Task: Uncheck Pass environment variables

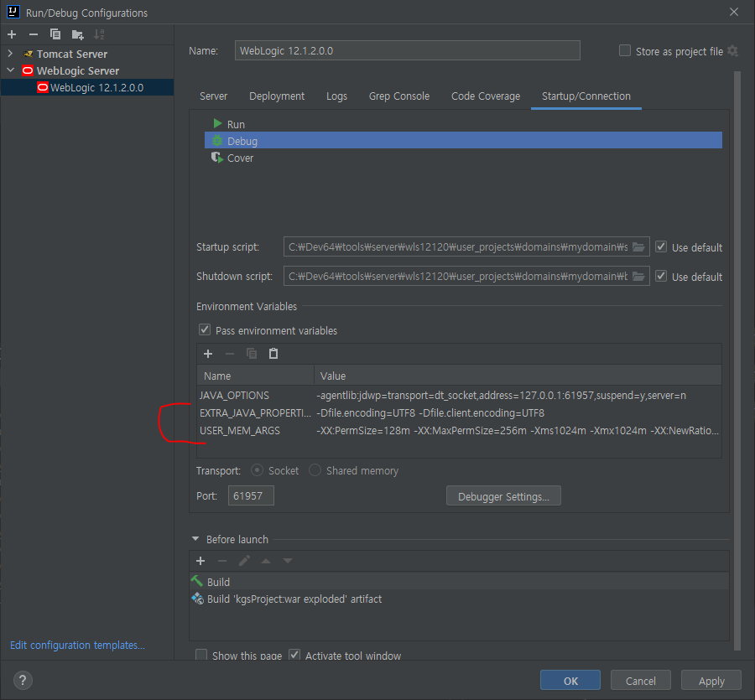Action: coord(205,330)
